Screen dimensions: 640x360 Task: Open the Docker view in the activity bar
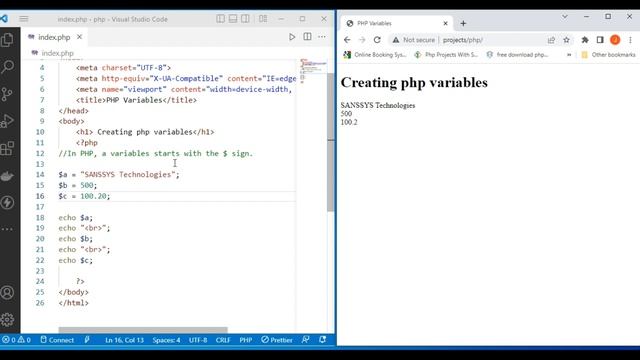tap(7, 176)
